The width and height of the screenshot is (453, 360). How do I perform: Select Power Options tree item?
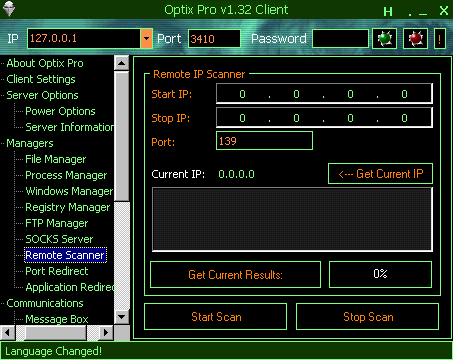click(60, 111)
